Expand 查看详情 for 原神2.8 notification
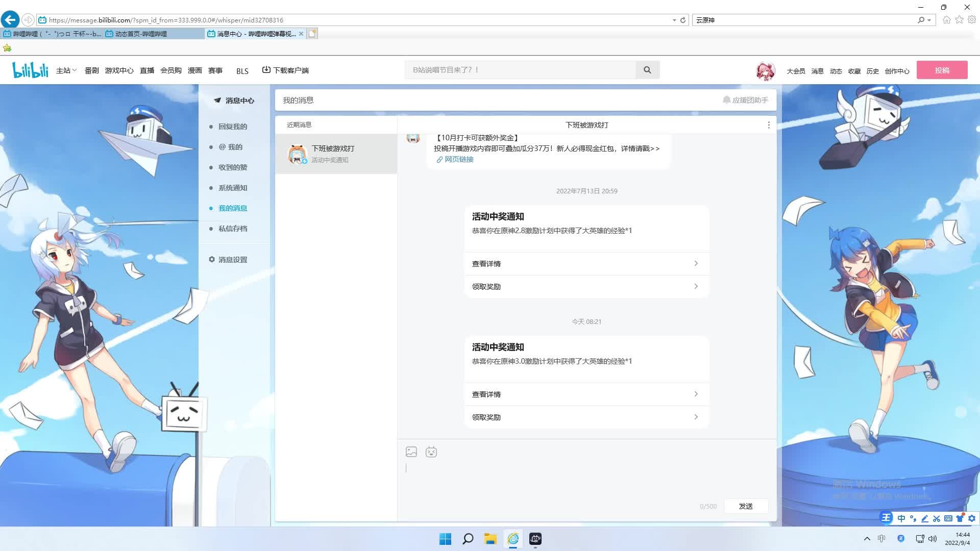The height and width of the screenshot is (551, 980). coord(586,264)
